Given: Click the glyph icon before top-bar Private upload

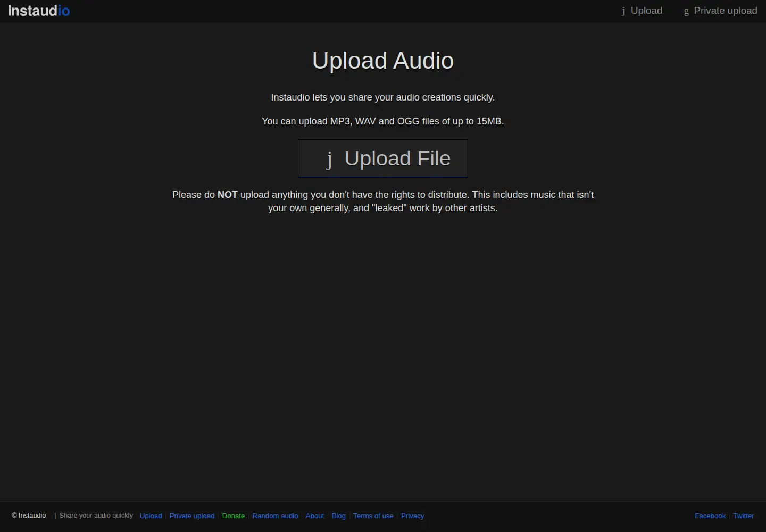Looking at the screenshot, I should (x=686, y=11).
